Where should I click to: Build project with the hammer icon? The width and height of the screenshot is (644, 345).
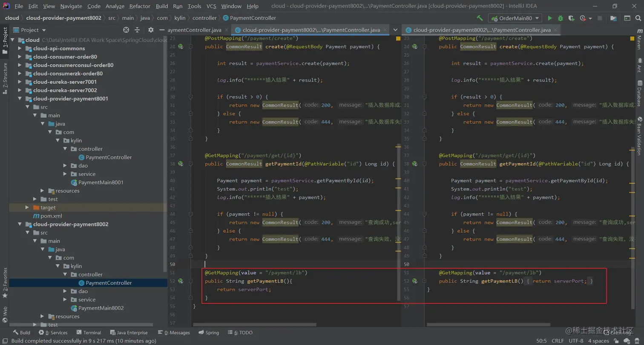coord(480,18)
